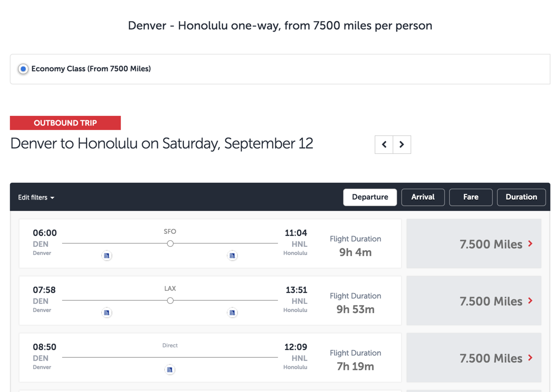The height and width of the screenshot is (392, 557).
Task: Click red chevron on the 07:58 flight fare
Action: [530, 301]
